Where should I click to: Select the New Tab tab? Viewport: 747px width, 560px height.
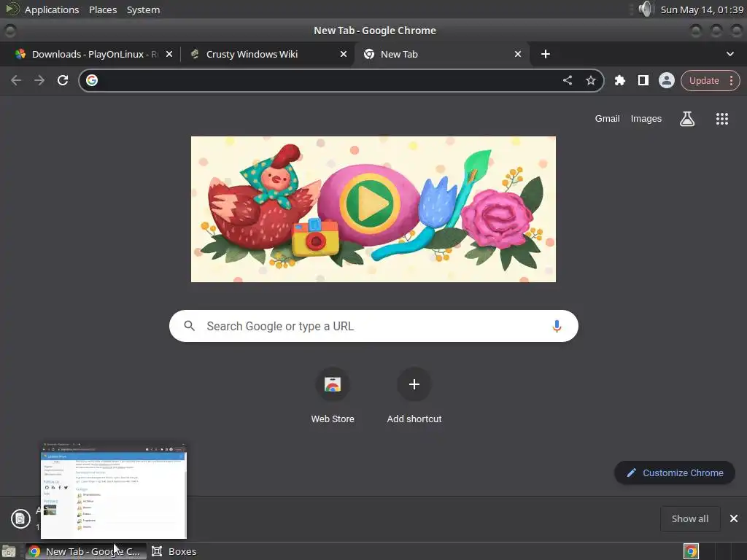441,54
